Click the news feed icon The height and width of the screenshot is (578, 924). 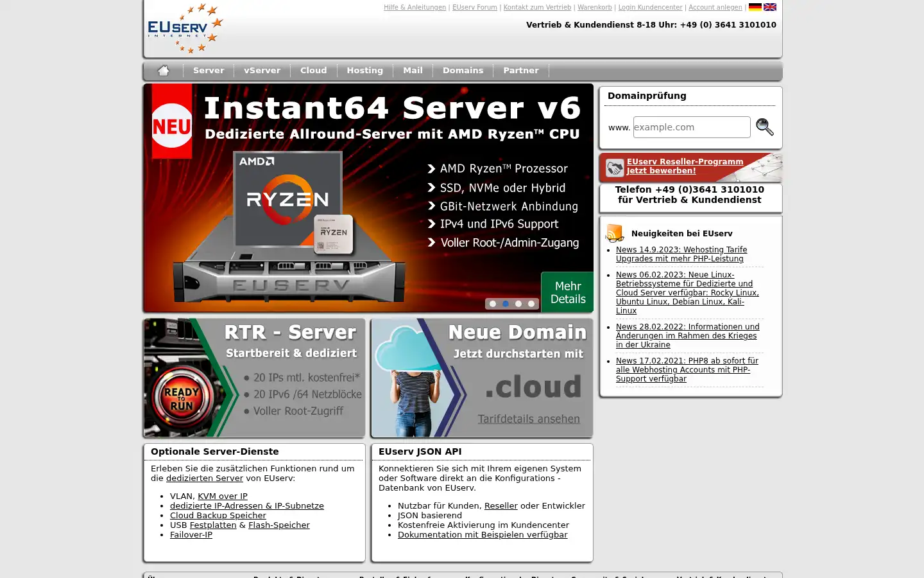point(615,233)
